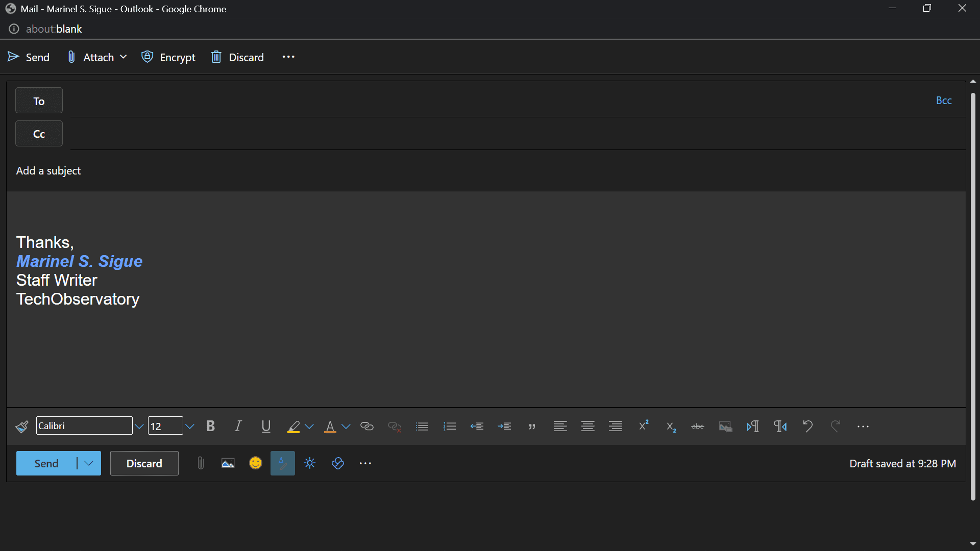Click the Bcc link
Image resolution: width=980 pixels, height=551 pixels.
943,101
